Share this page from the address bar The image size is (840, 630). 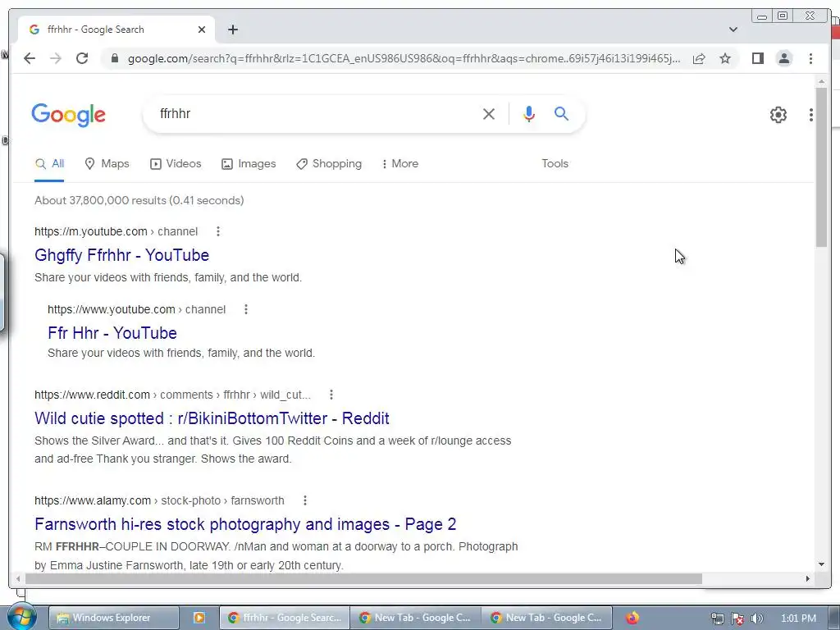(699, 58)
